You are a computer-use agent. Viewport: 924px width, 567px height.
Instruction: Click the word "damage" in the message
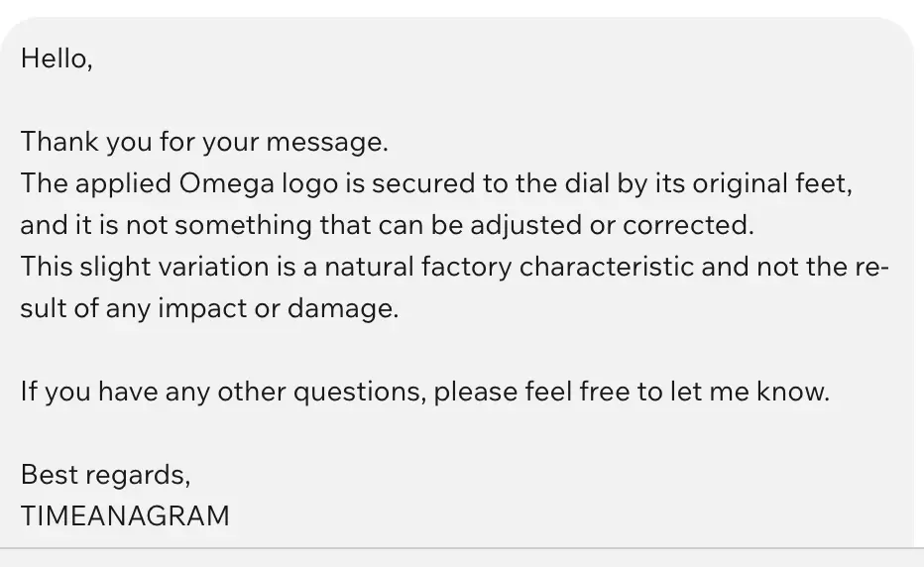pyautogui.click(x=340, y=309)
